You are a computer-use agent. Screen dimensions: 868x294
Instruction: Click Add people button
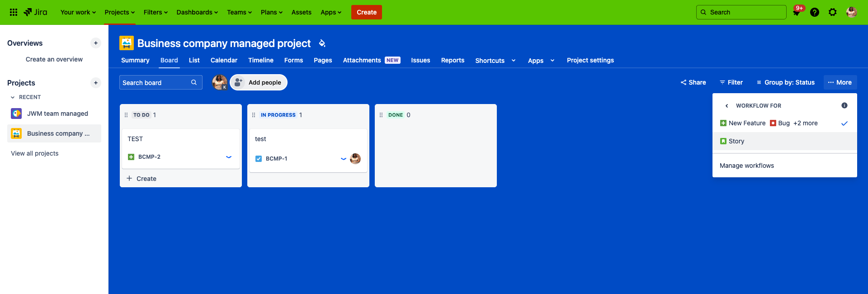tap(259, 82)
